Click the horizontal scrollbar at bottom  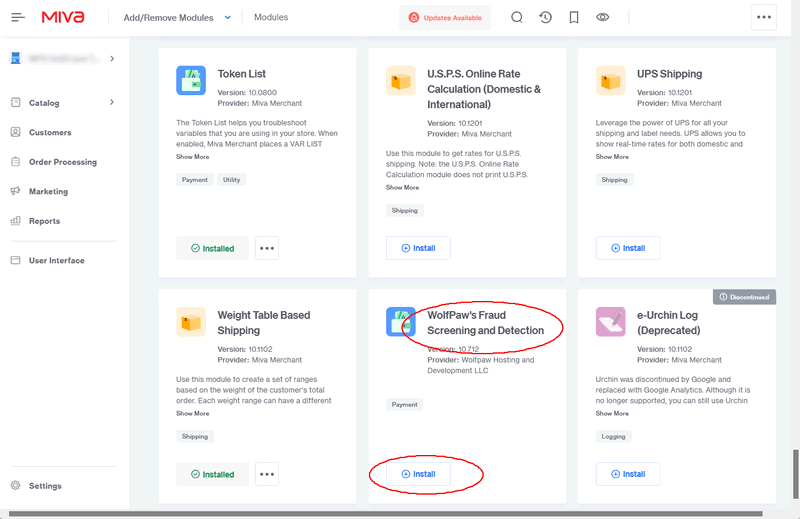tap(400, 514)
